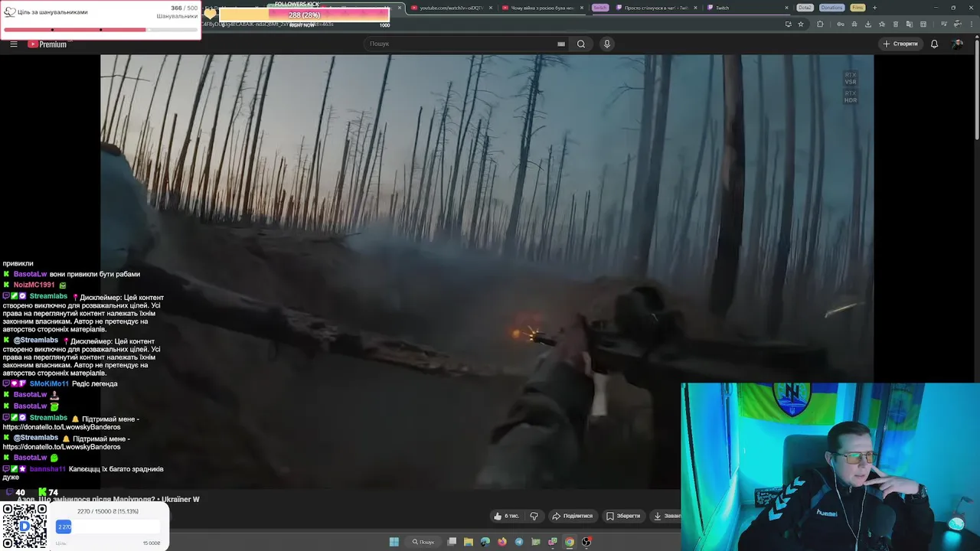Click chat username SMoKiMo11
The image size is (980, 551).
pos(49,383)
